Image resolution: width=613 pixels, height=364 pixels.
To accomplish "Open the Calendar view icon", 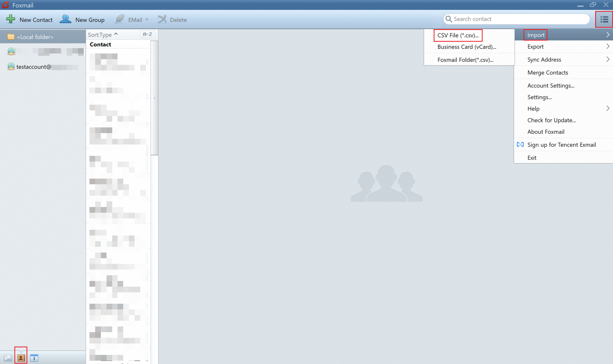I will [34, 357].
